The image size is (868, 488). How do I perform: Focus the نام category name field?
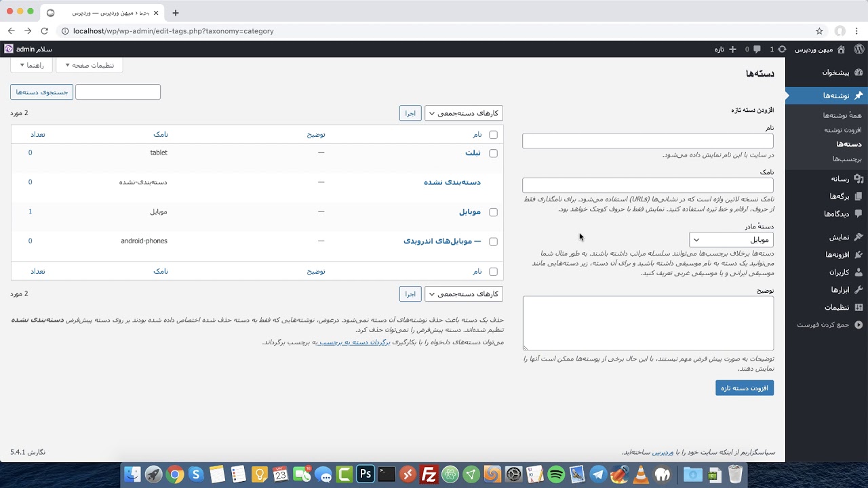pyautogui.click(x=648, y=141)
